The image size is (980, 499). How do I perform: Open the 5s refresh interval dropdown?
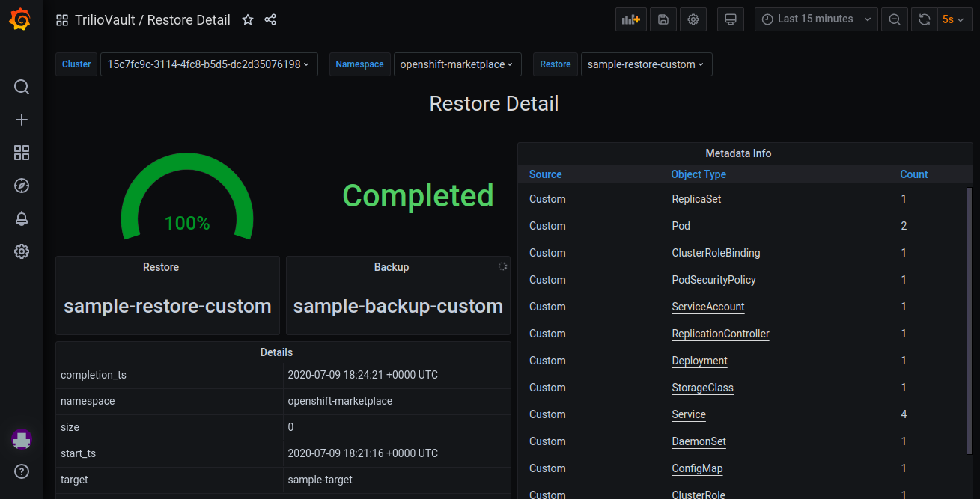coord(955,19)
